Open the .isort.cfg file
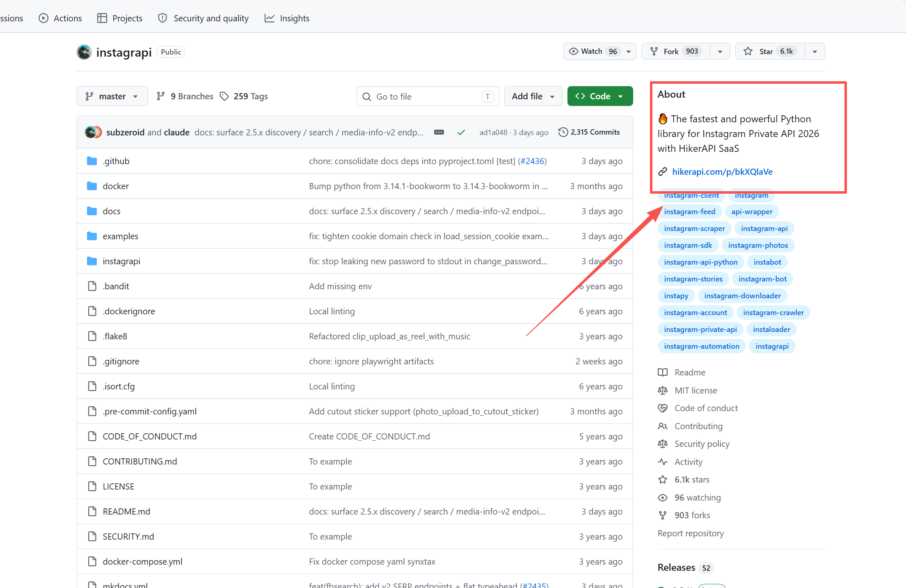This screenshot has width=906, height=588. (119, 386)
